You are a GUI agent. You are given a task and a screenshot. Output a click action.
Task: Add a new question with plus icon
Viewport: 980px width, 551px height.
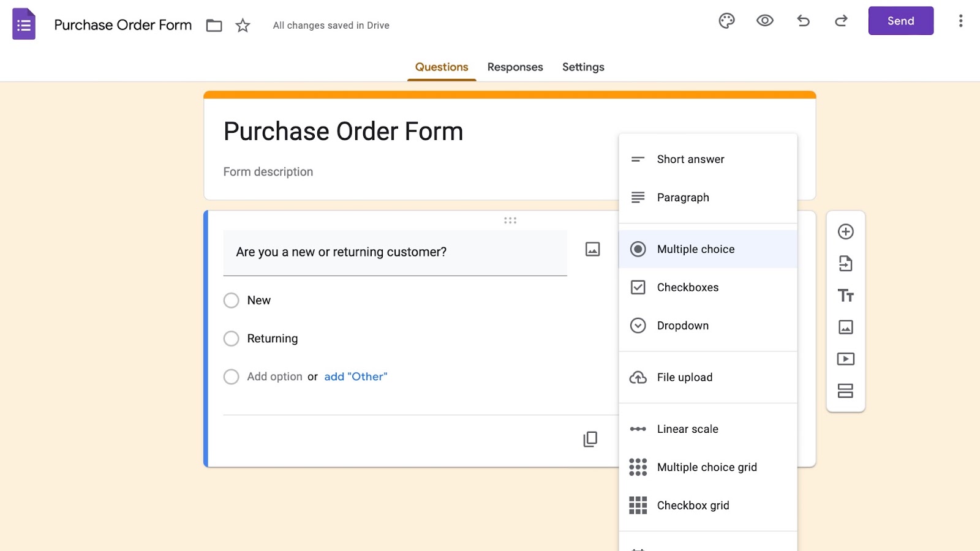pyautogui.click(x=845, y=231)
